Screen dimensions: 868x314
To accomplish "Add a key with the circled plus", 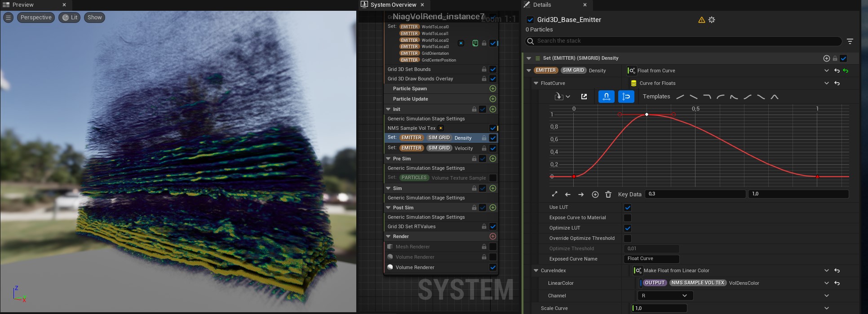I will (x=595, y=195).
